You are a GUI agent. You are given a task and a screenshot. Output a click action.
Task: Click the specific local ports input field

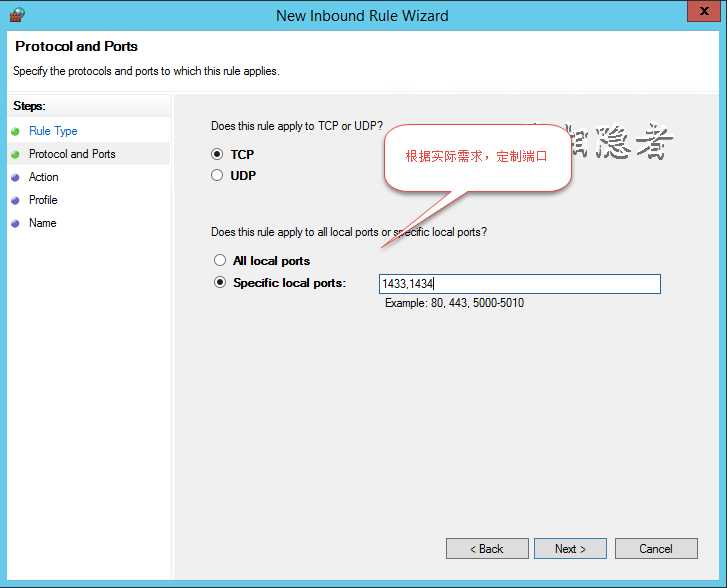pos(520,284)
